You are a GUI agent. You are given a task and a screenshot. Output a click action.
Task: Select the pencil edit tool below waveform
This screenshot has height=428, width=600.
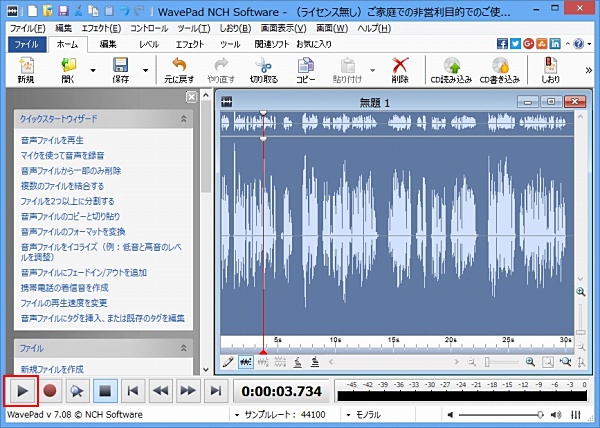click(x=228, y=362)
